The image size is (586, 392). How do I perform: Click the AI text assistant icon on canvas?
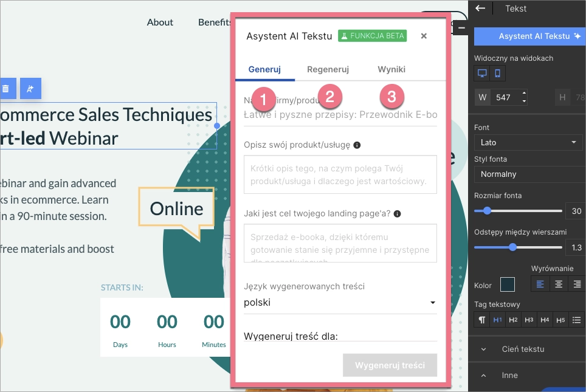pyautogui.click(x=30, y=89)
